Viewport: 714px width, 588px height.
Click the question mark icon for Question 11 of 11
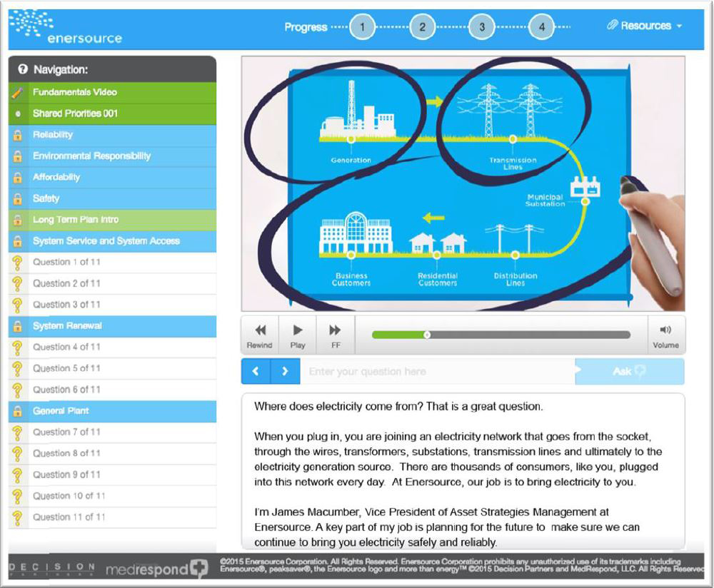(x=17, y=518)
